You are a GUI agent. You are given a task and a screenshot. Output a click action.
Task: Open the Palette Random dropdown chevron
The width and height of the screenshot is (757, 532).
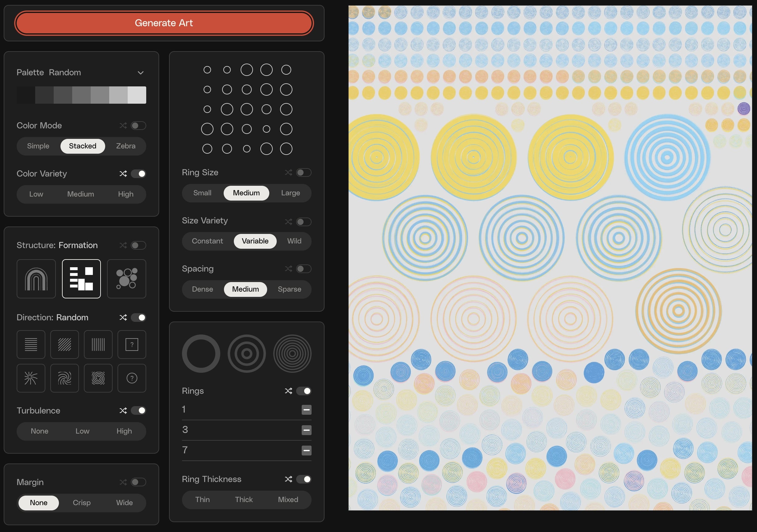click(x=141, y=73)
